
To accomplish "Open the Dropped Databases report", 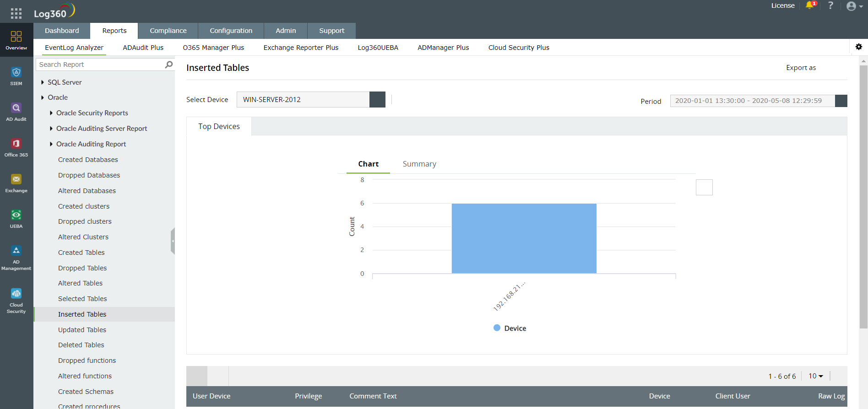I will tap(89, 175).
